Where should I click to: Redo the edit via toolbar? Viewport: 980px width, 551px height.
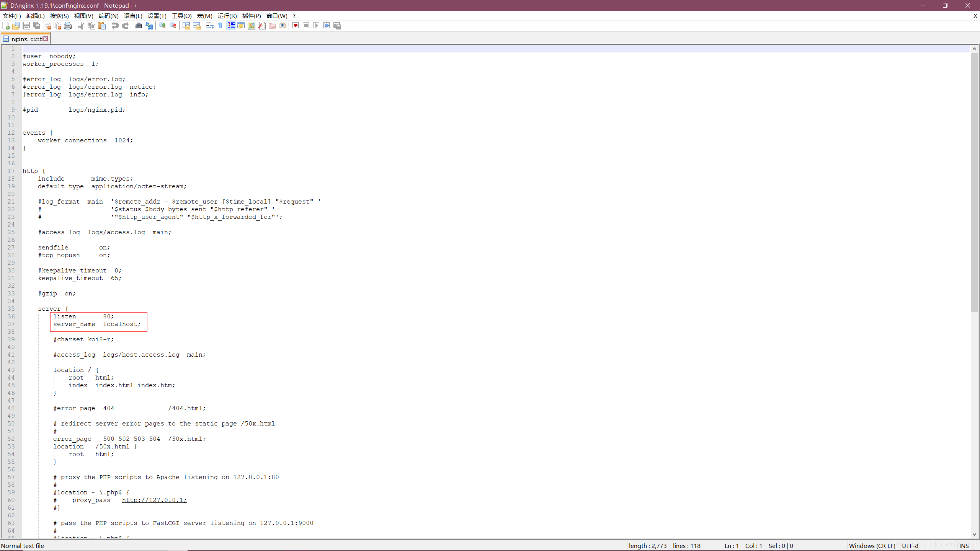point(125,26)
